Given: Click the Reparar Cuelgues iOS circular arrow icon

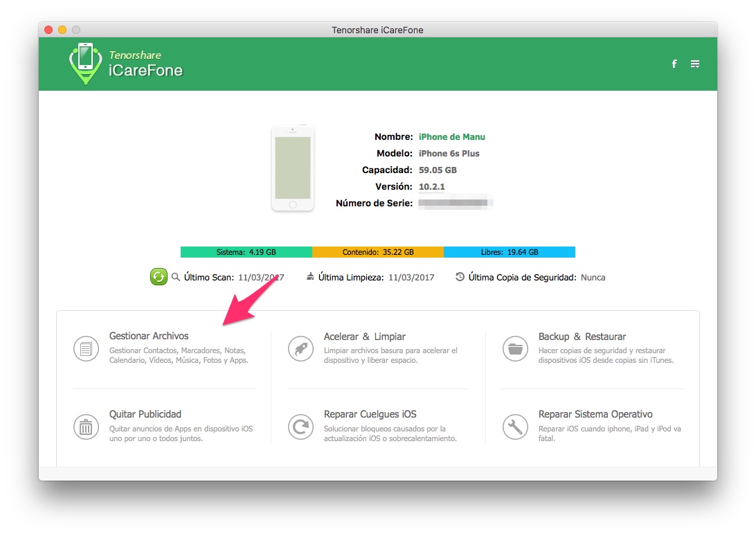Looking at the screenshot, I should [301, 427].
